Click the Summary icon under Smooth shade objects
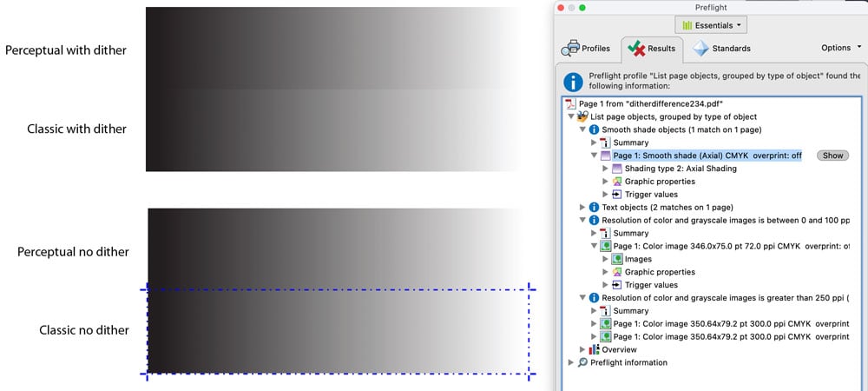Screen dimensions: 868x391 (605, 142)
